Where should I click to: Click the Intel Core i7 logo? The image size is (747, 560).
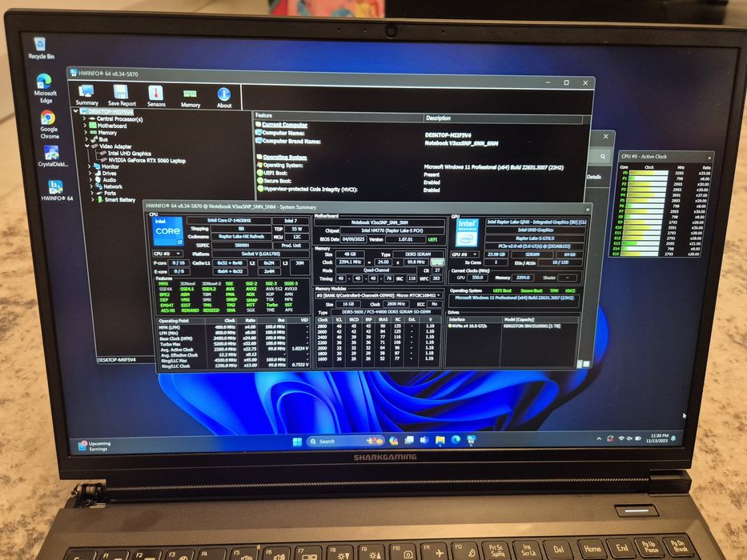coord(167,231)
